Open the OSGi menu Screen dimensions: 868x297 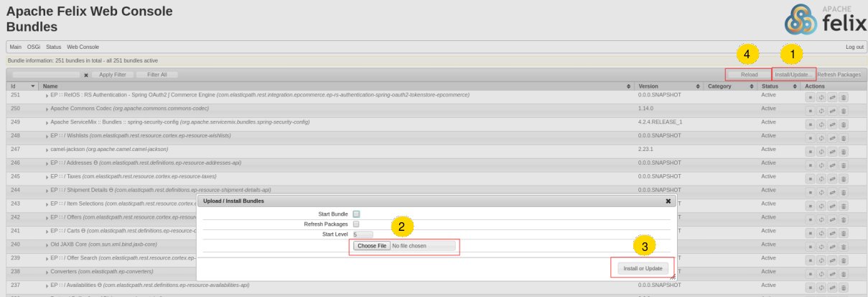point(34,47)
